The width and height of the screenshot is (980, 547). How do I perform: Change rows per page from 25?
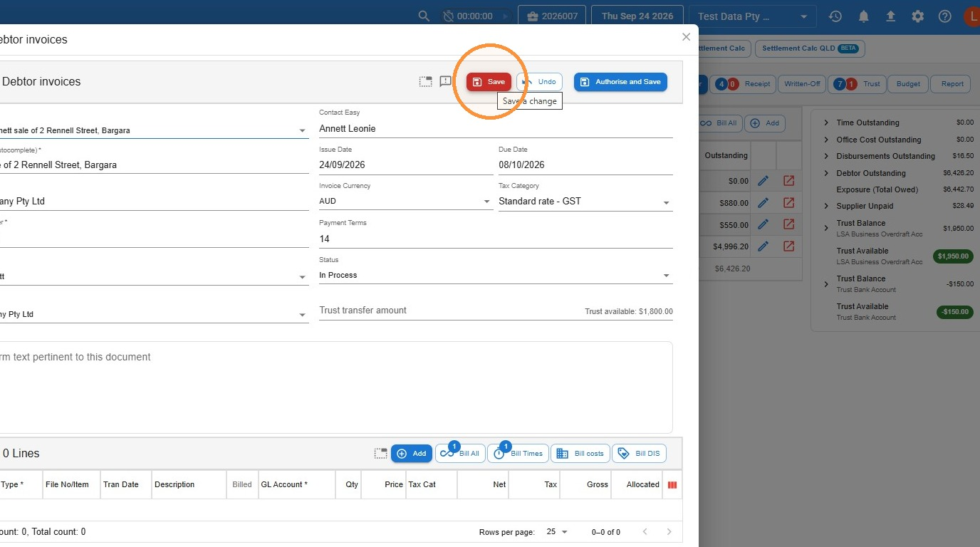coord(557,532)
